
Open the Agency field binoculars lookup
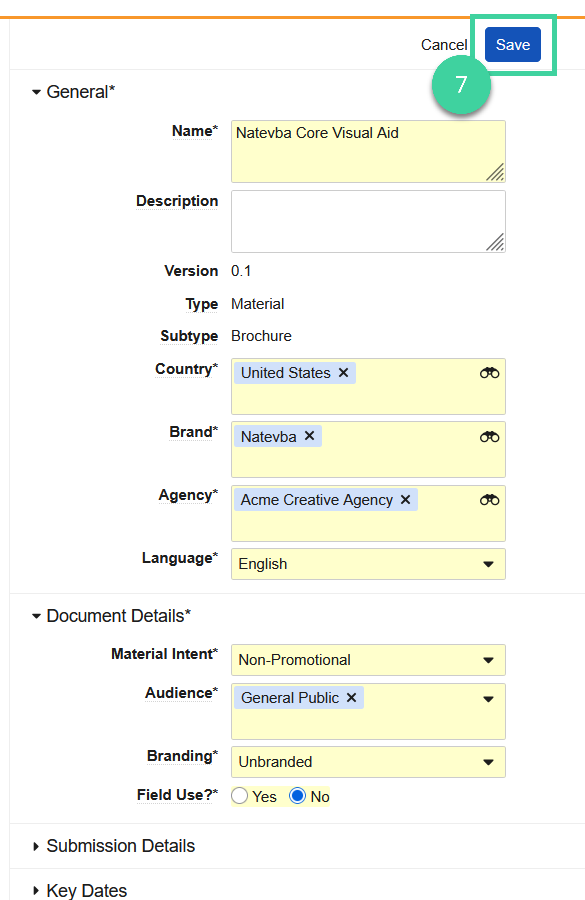point(488,499)
